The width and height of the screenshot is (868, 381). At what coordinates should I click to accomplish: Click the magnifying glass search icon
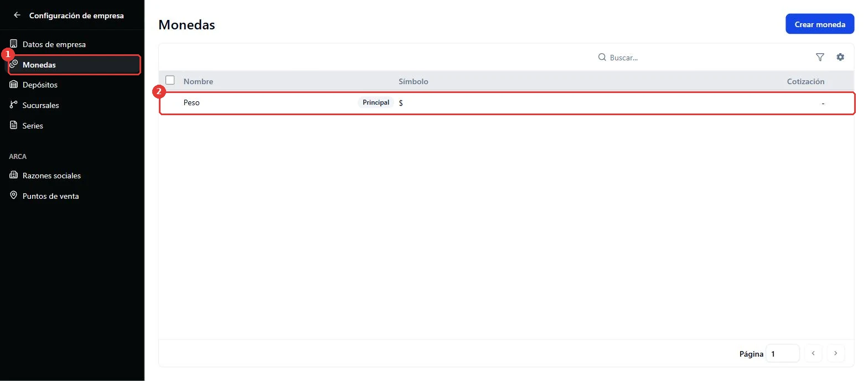(602, 57)
